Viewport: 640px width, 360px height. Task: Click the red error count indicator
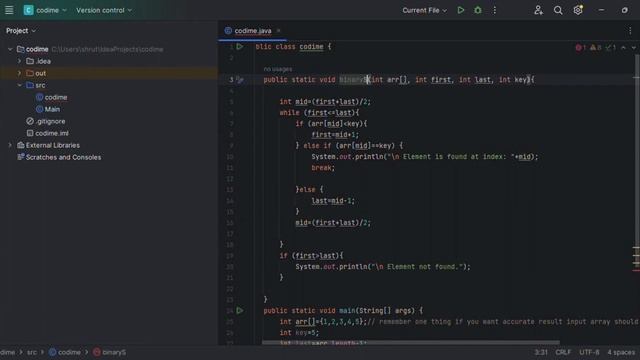tap(581, 48)
